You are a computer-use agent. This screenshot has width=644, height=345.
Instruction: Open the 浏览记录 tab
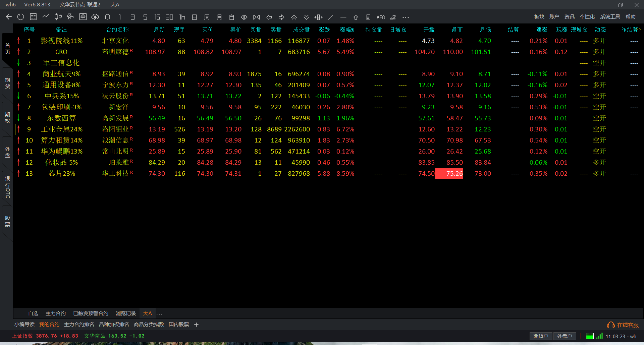[125, 313]
